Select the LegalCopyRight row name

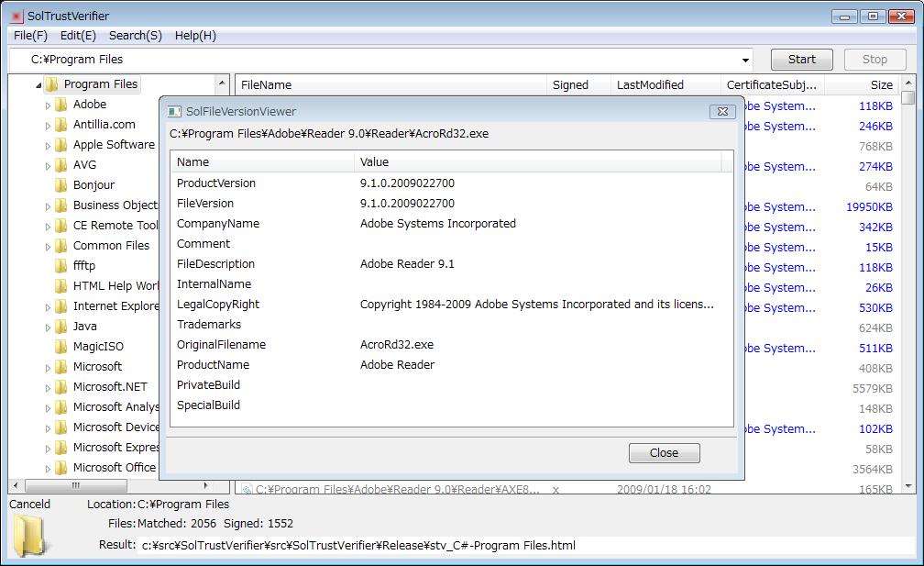pyautogui.click(x=218, y=305)
